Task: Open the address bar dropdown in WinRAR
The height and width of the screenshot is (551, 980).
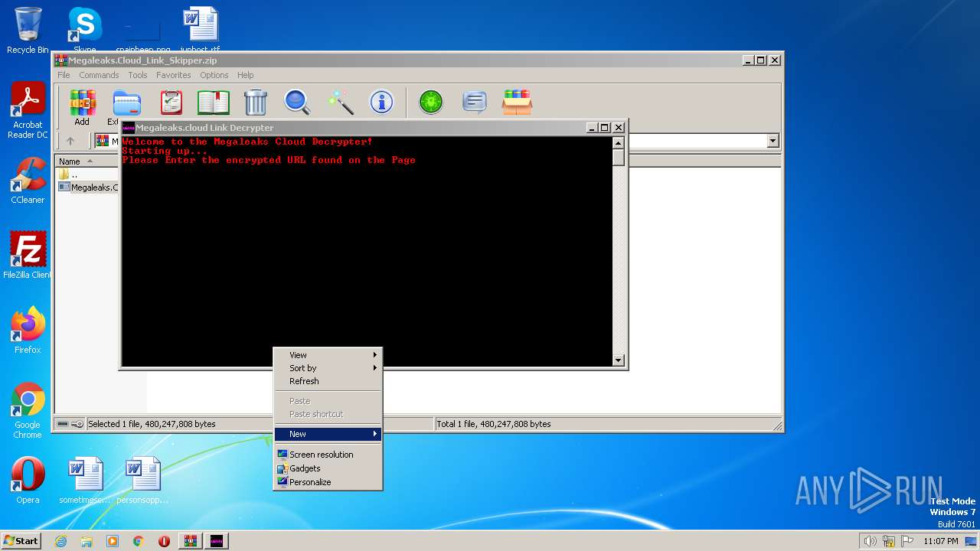Action: tap(773, 141)
